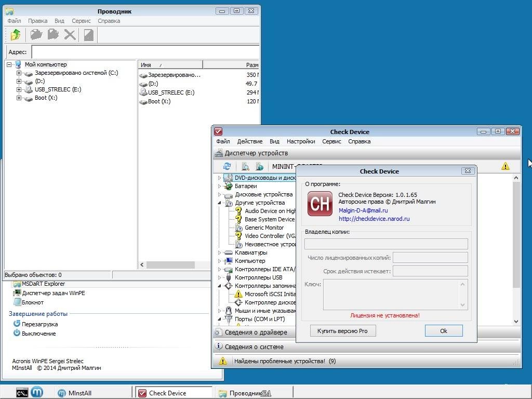The width and height of the screenshot is (532, 399).
Task: Click Check Device taskbar button
Action: [174, 393]
